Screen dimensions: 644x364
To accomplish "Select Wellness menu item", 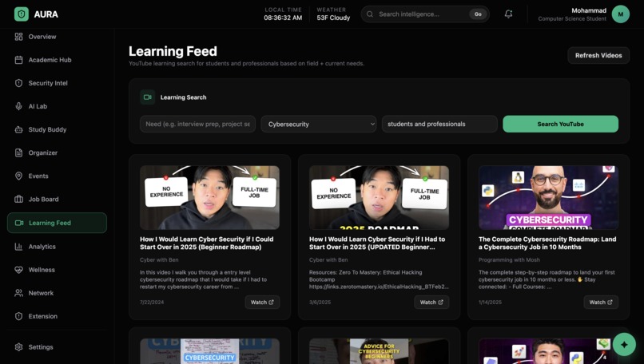I will (57, 270).
